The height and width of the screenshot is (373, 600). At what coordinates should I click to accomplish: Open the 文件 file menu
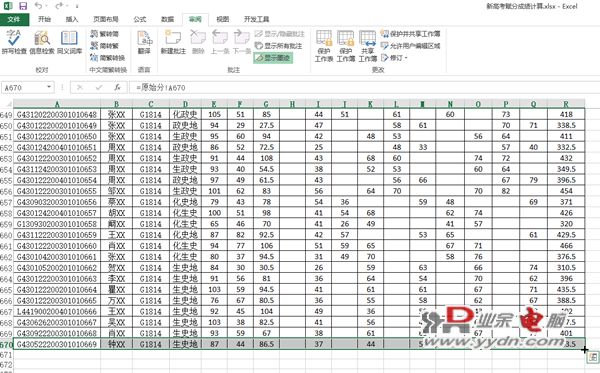(14, 19)
